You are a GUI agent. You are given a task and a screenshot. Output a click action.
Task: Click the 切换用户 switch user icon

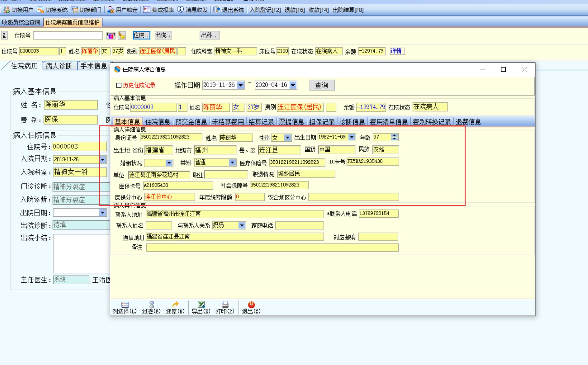[x=7, y=10]
